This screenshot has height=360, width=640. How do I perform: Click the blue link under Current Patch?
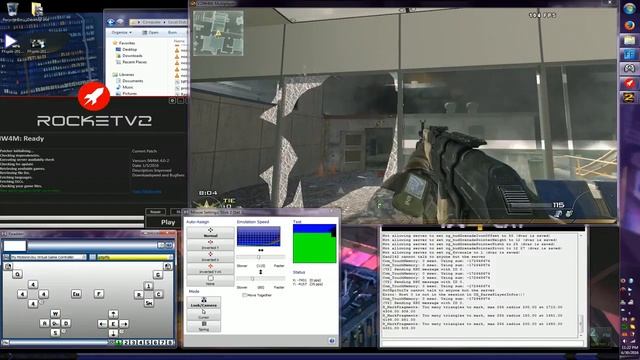[147, 191]
